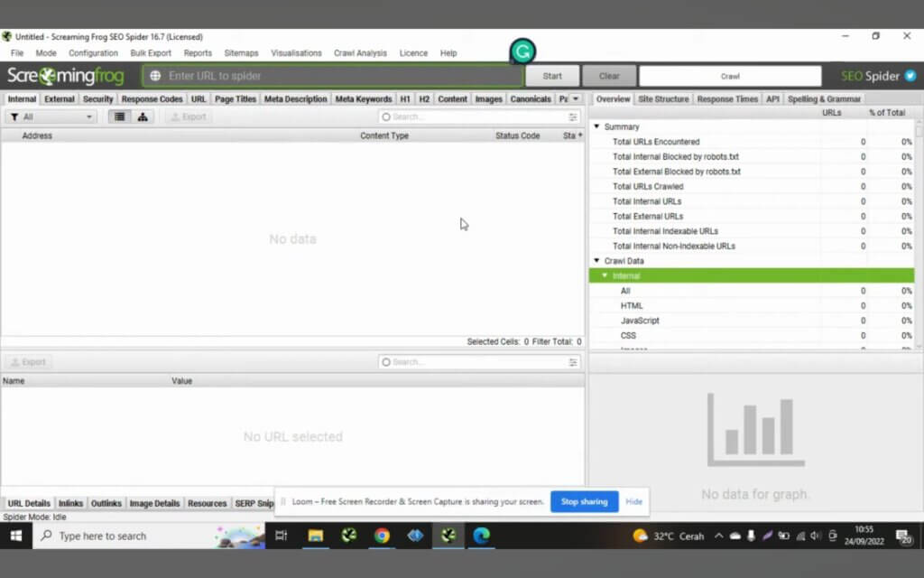The height and width of the screenshot is (578, 924).
Task: Switch main view to list view icon
Action: [x=120, y=117]
